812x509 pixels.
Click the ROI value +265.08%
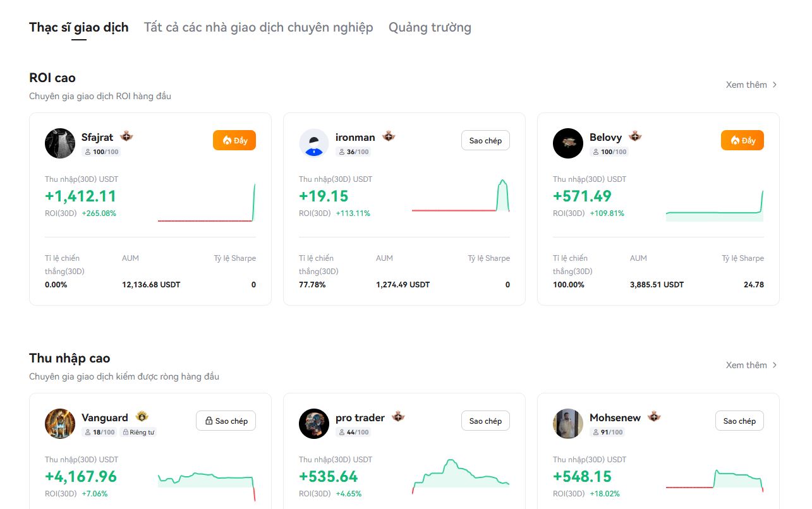99,213
